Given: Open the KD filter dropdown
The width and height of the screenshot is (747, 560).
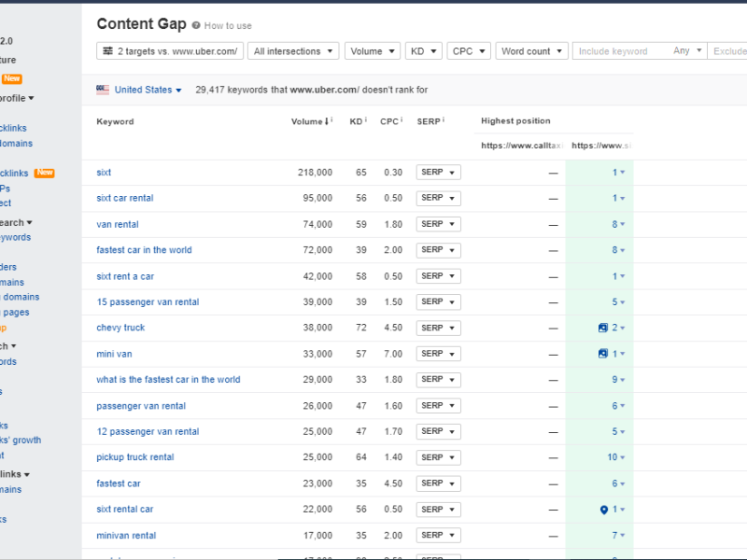Looking at the screenshot, I should 423,51.
